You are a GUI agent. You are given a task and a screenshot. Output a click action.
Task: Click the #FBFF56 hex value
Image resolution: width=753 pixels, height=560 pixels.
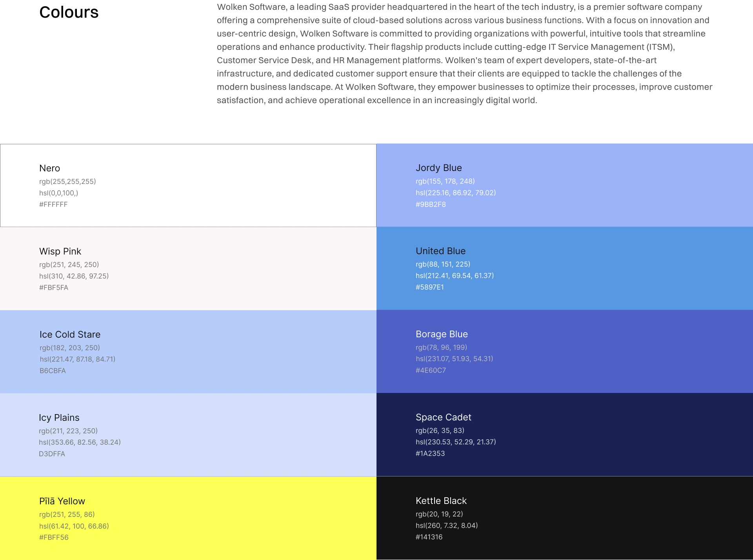pyautogui.click(x=54, y=537)
